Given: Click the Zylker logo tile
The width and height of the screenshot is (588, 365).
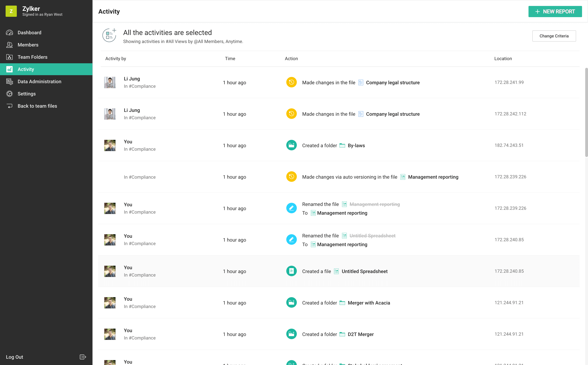Looking at the screenshot, I should point(11,11).
